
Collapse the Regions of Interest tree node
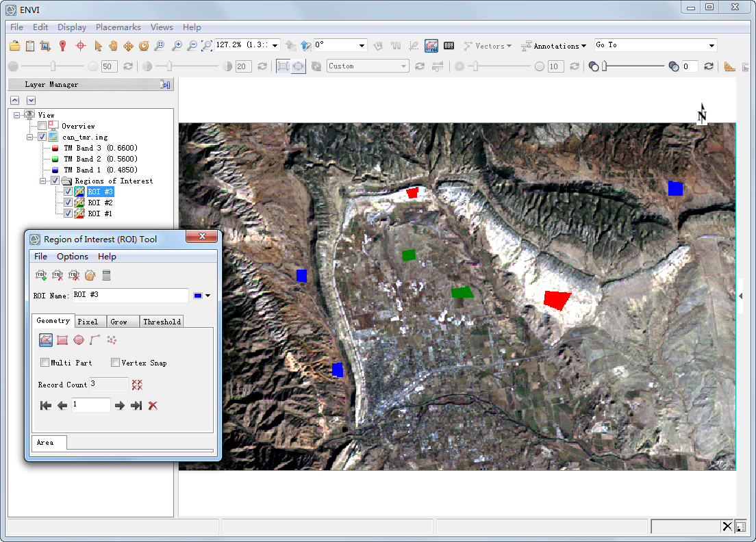point(43,181)
